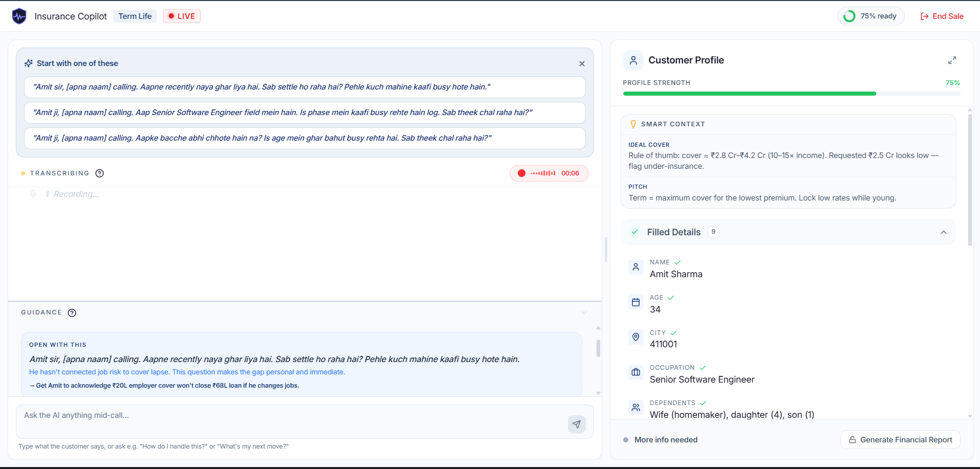This screenshot has height=469, width=980.
Task: Click the Filled Details count badge 9
Action: click(x=713, y=232)
